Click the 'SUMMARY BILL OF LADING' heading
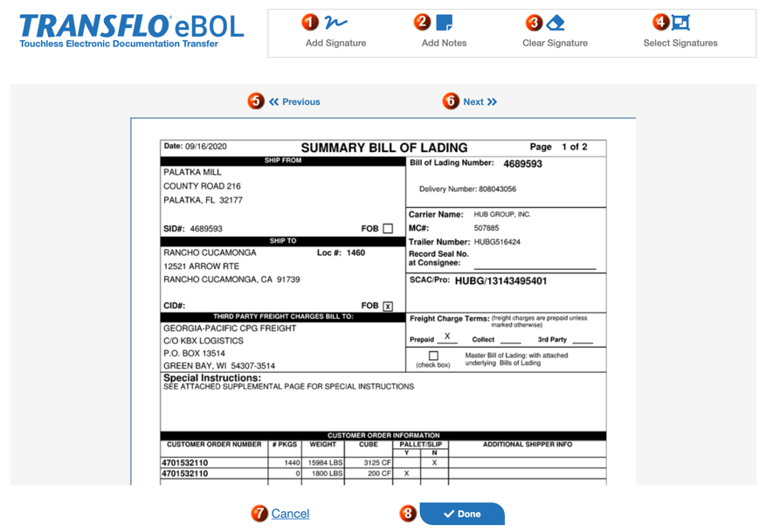The image size is (766, 532). [384, 148]
